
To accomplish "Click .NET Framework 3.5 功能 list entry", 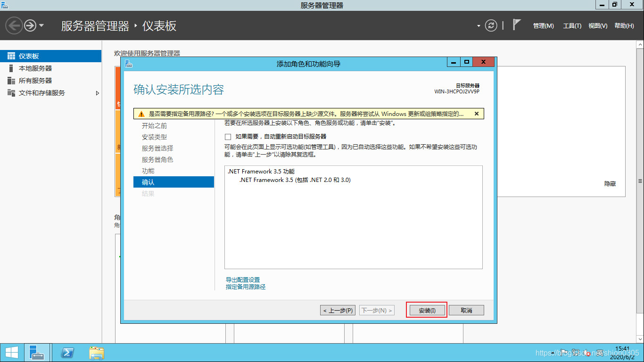I will tap(261, 172).
